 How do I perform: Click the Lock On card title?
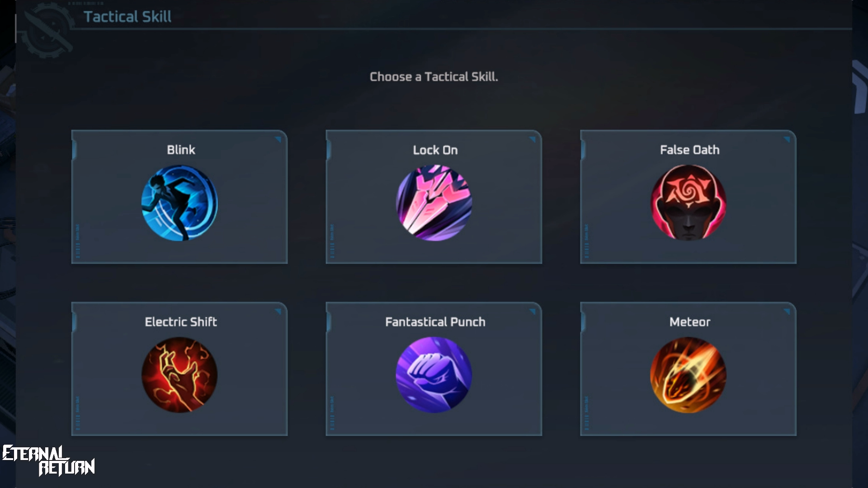(435, 150)
